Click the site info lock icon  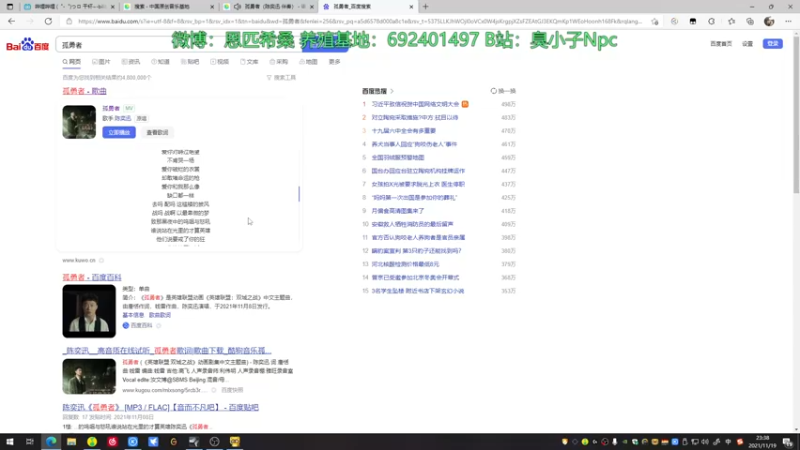click(x=69, y=21)
